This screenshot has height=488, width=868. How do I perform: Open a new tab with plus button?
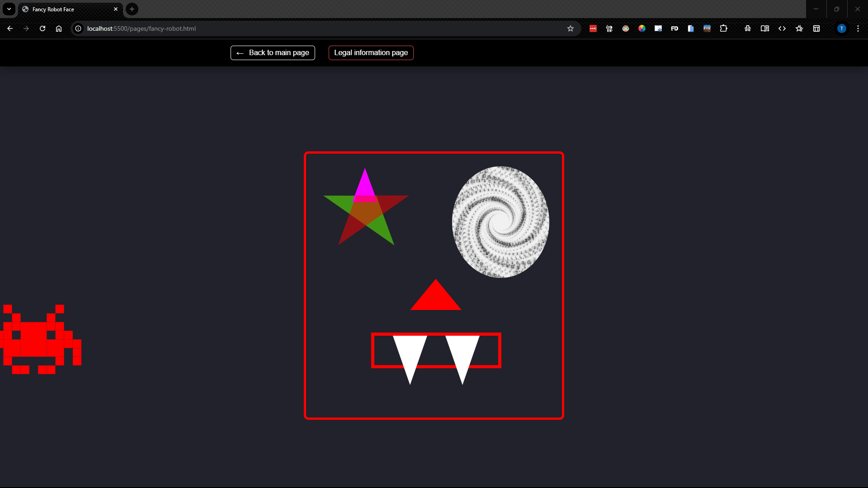pyautogui.click(x=132, y=9)
